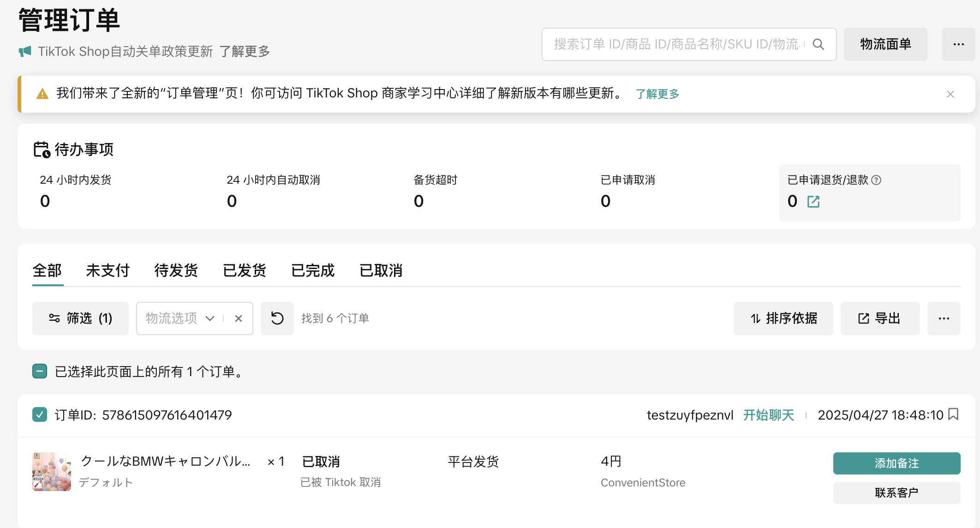
Task: Click the 添加备注 button
Action: 896,463
